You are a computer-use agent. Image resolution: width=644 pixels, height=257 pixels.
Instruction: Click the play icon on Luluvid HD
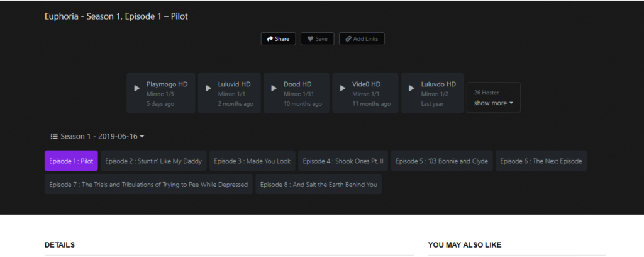pos(208,88)
